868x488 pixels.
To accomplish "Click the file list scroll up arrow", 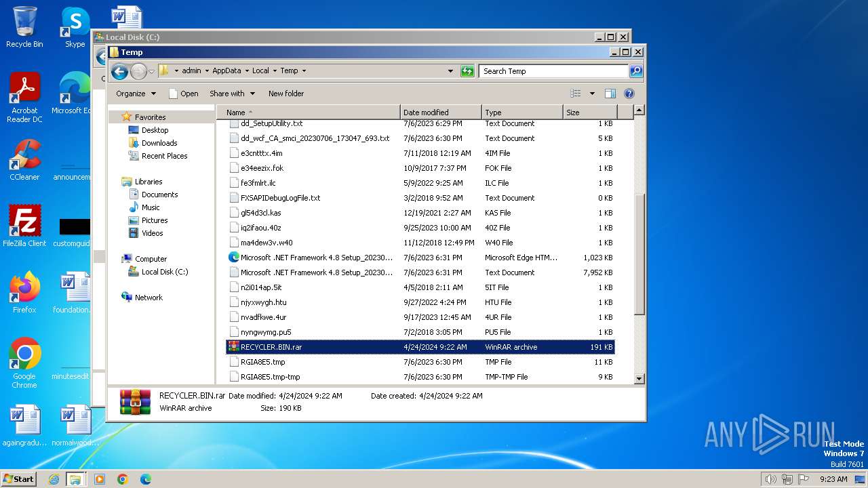I will click(639, 110).
